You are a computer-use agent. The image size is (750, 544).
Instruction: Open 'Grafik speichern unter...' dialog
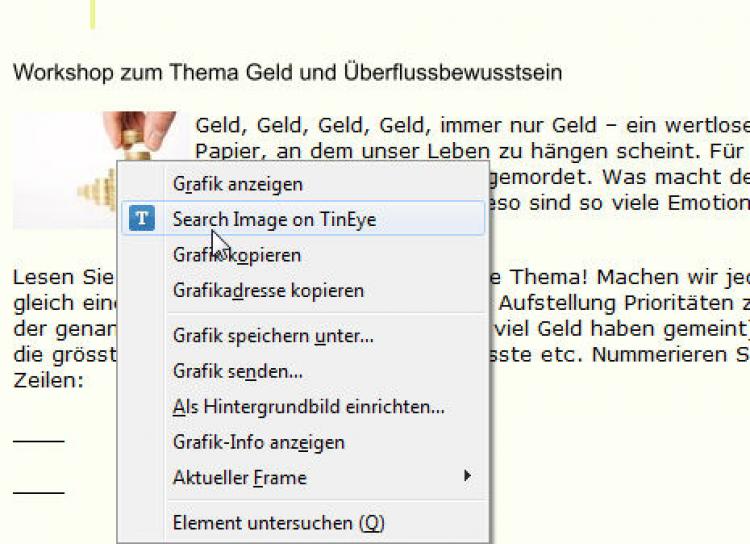pyautogui.click(x=273, y=336)
